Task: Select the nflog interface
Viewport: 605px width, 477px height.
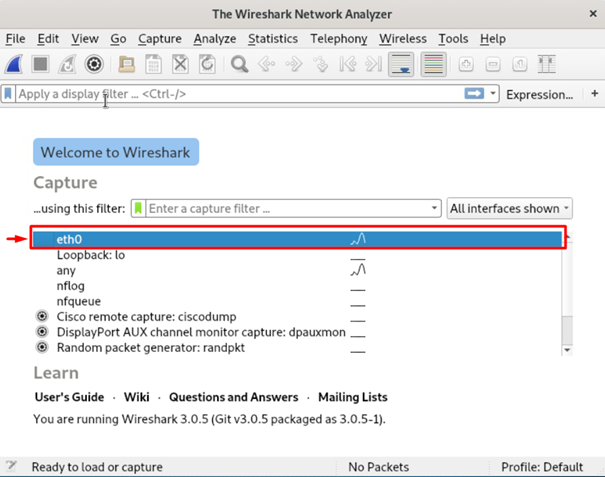Action: point(297,286)
